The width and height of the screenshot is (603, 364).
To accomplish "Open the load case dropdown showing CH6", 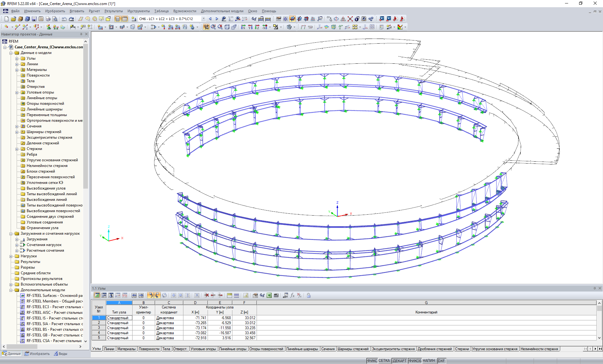I will coord(204,19).
